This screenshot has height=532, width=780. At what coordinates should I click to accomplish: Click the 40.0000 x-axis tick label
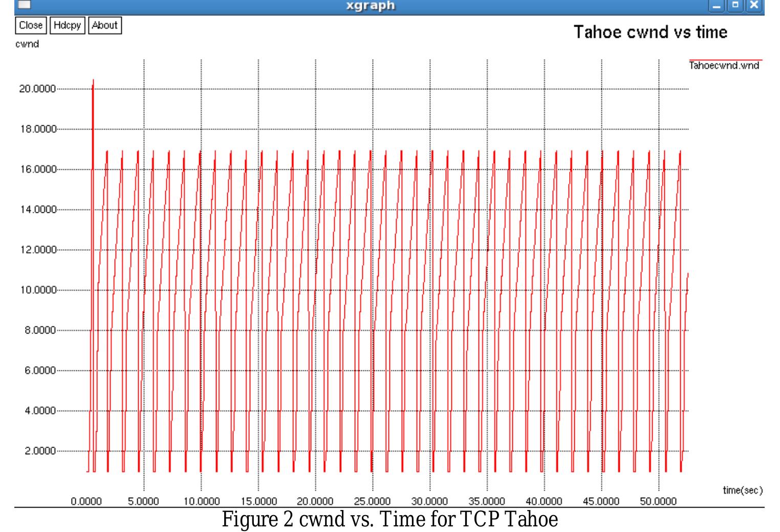click(x=544, y=501)
